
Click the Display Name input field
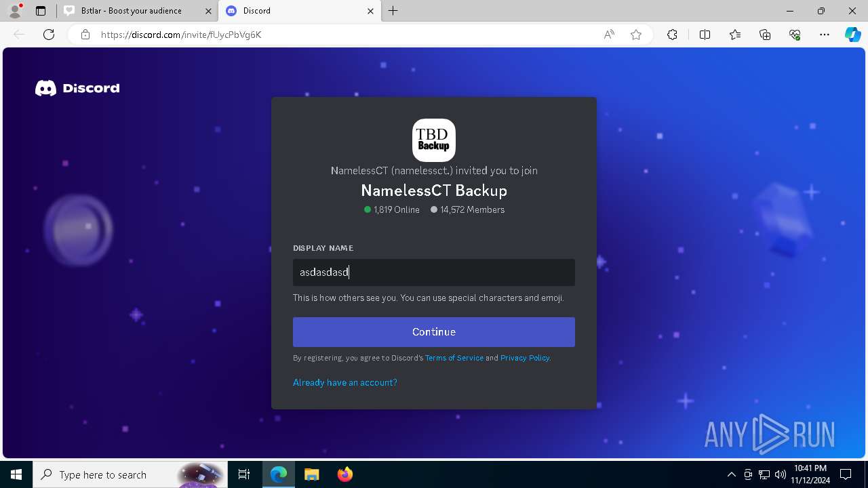pyautogui.click(x=434, y=272)
